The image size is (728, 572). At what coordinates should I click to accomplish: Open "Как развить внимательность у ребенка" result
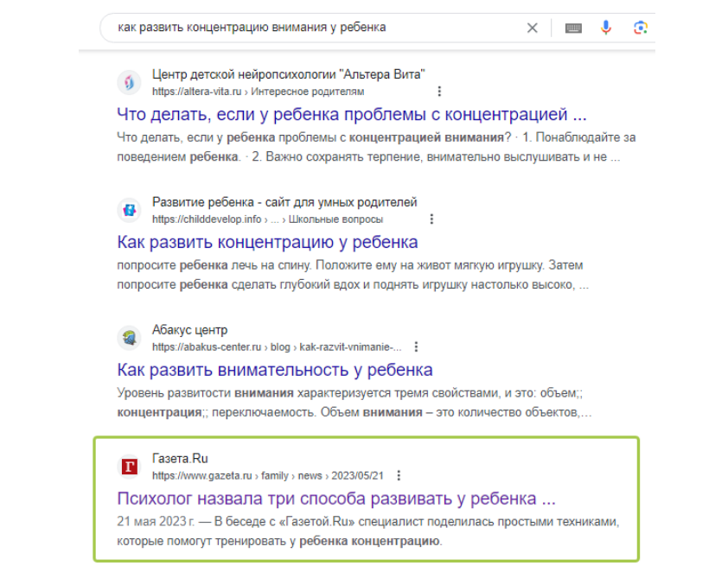pos(275,370)
